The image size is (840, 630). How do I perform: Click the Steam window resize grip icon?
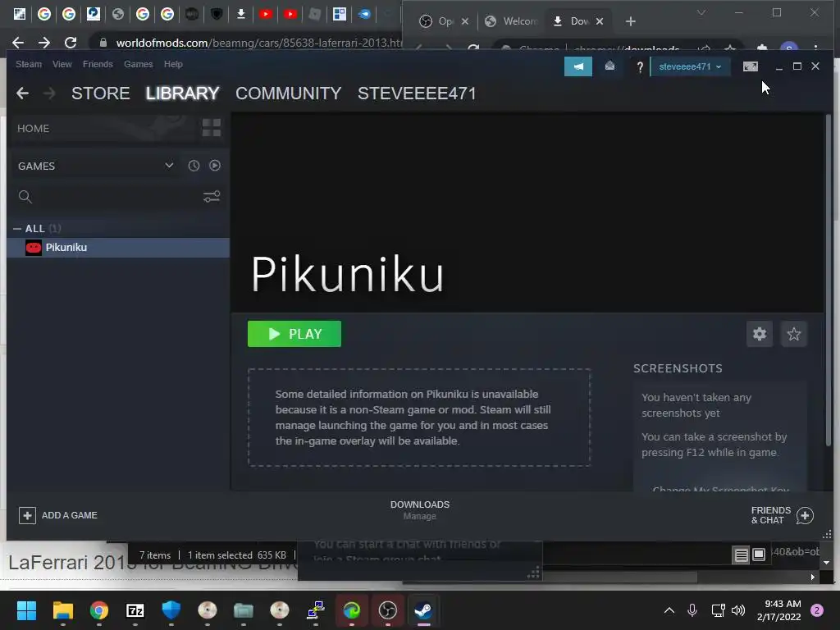point(827,534)
